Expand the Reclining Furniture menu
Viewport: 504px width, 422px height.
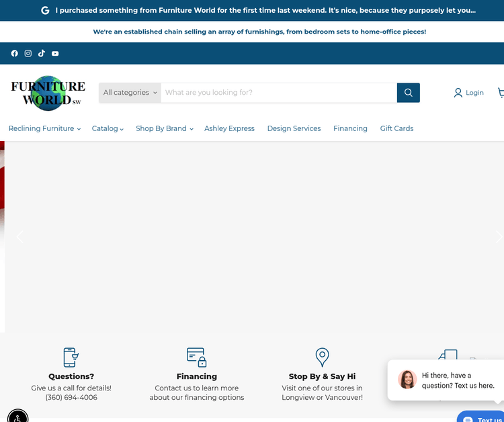coord(44,128)
